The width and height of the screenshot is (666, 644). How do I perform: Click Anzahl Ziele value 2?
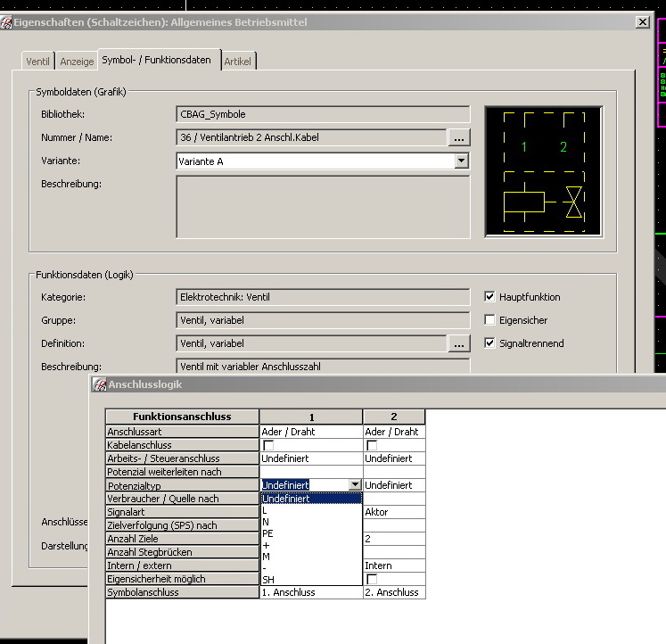pyautogui.click(x=394, y=539)
